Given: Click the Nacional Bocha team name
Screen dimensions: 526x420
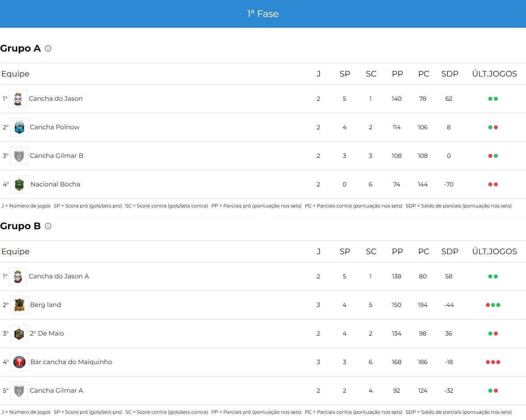Looking at the screenshot, I should pos(55,184).
